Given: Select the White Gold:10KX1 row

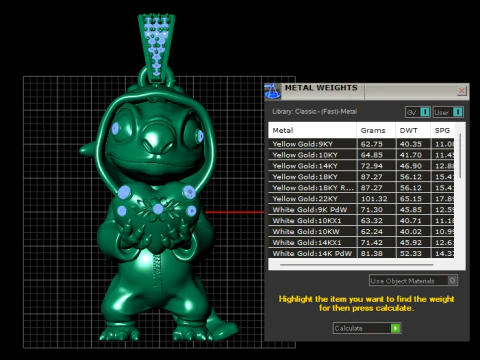Looking at the screenshot, I should click(x=361, y=221).
